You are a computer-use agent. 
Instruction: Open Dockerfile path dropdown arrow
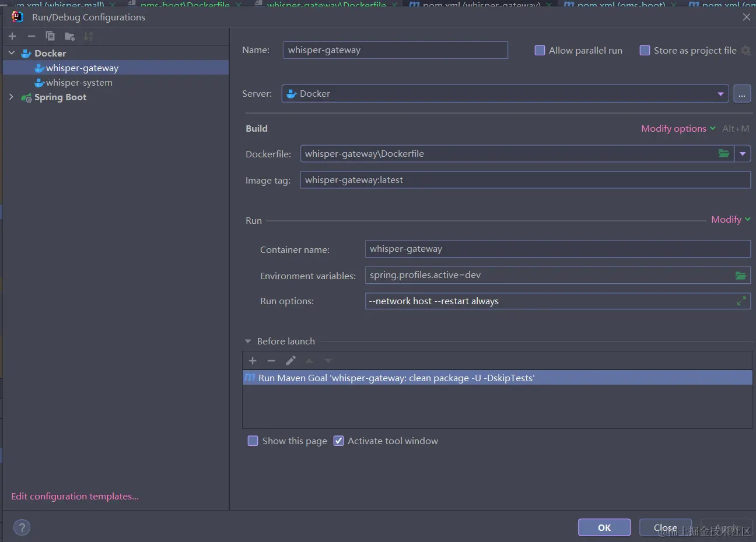coord(743,154)
